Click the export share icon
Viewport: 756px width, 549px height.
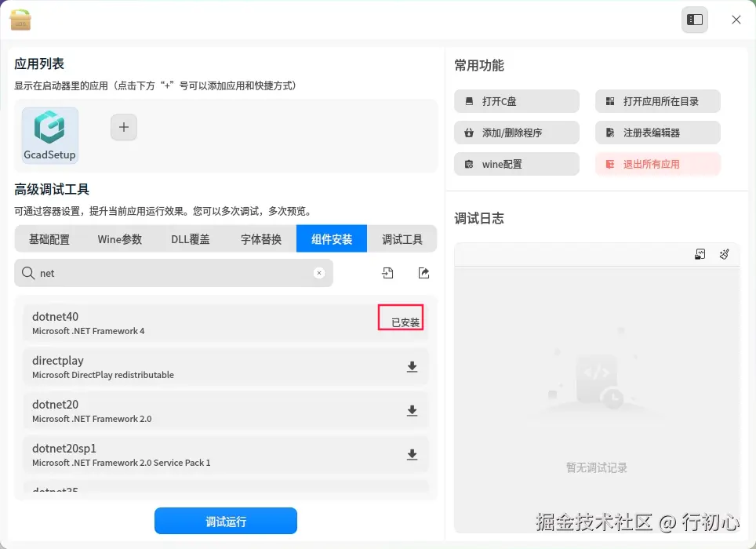click(x=423, y=273)
